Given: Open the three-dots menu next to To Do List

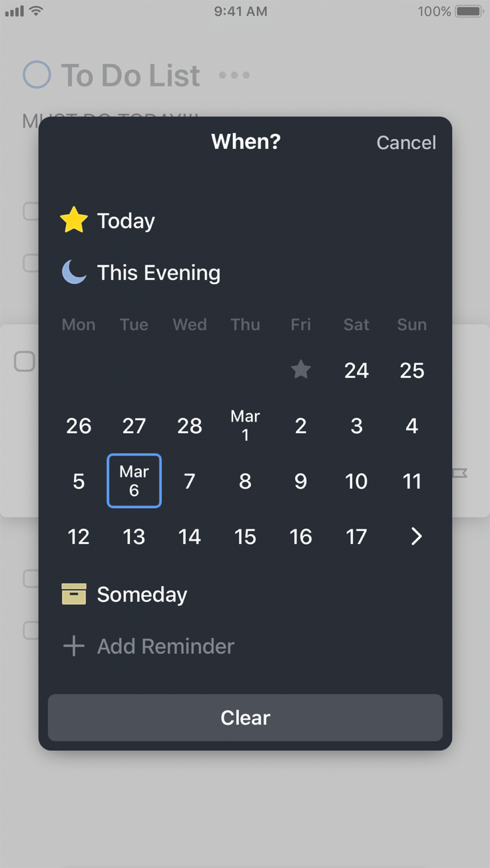Looking at the screenshot, I should pos(234,75).
